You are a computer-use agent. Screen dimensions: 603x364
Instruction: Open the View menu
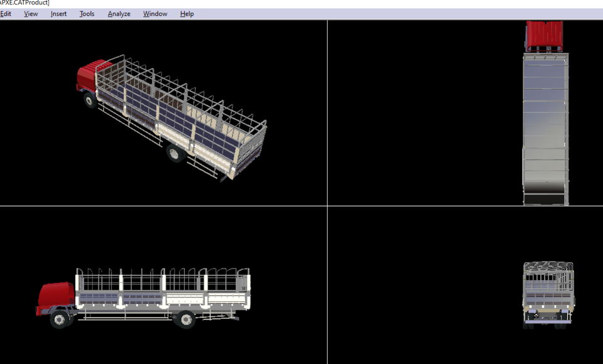[30, 14]
